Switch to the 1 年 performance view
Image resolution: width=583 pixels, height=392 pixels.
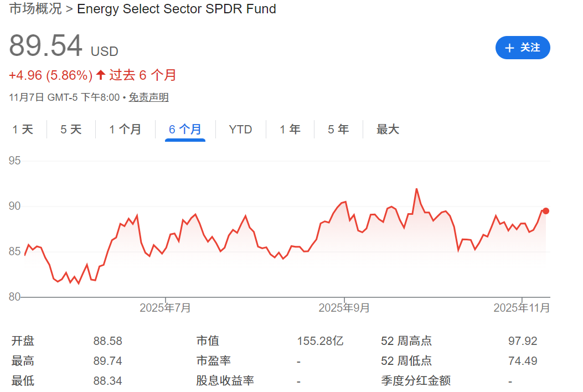tap(290, 129)
